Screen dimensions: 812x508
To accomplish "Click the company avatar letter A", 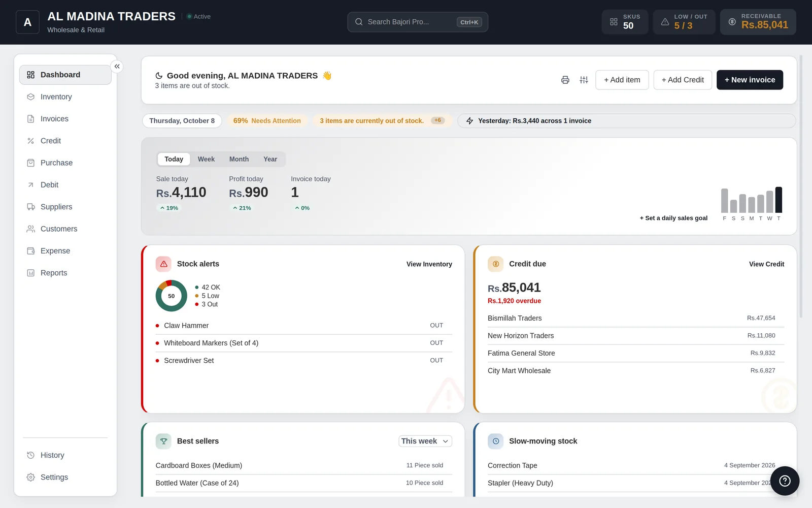I will coord(27,22).
